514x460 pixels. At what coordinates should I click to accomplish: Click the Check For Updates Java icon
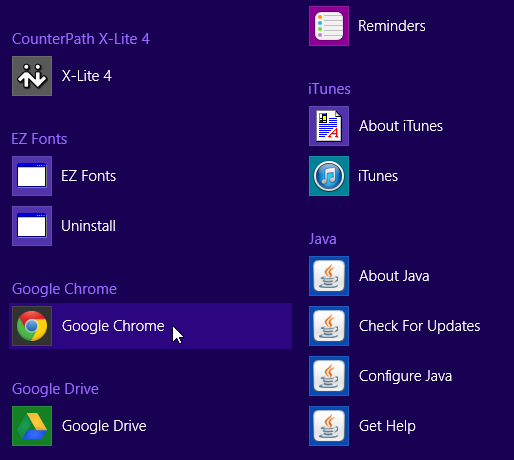(329, 326)
